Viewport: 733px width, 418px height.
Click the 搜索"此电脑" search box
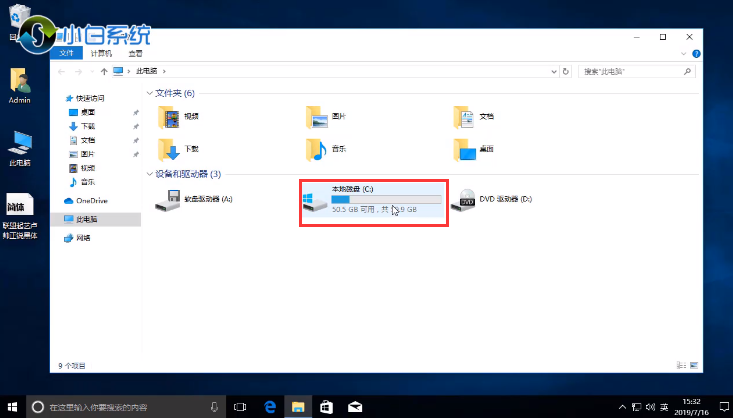point(635,72)
